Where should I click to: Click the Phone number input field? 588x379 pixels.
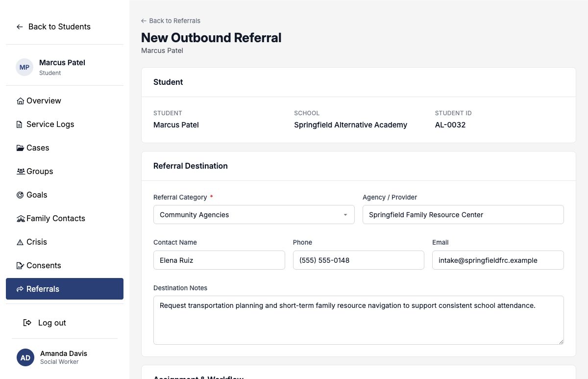click(x=358, y=260)
